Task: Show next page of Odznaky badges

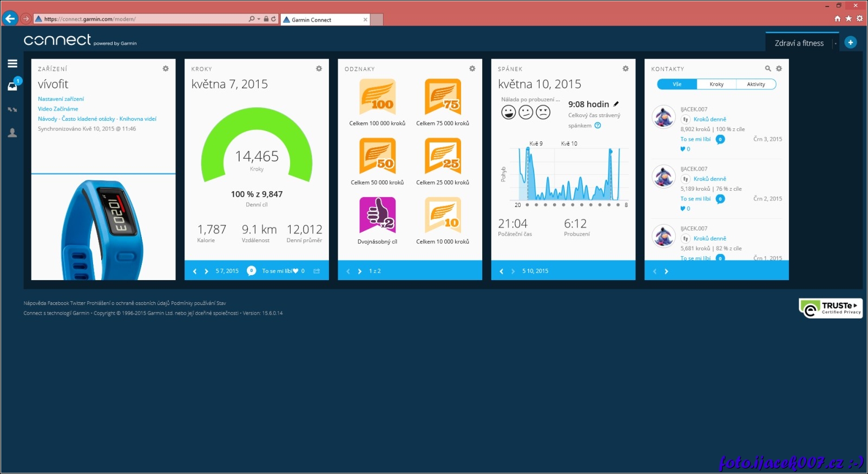Action: [x=360, y=271]
